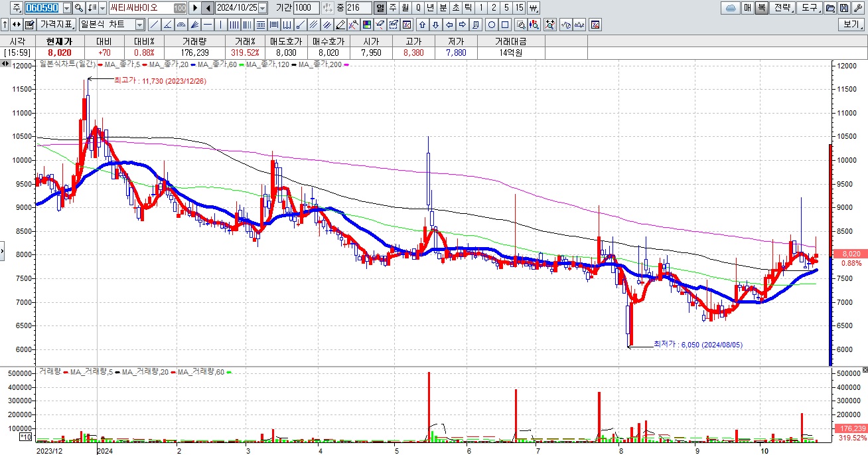868x455 pixels.
Task: Click the zoom magnifier chart icon
Action: tap(521, 25)
